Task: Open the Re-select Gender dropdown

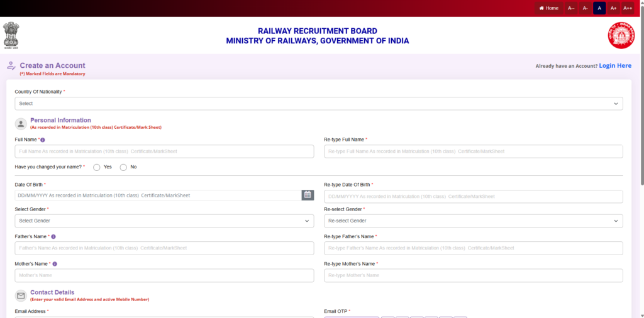Action: click(x=474, y=221)
